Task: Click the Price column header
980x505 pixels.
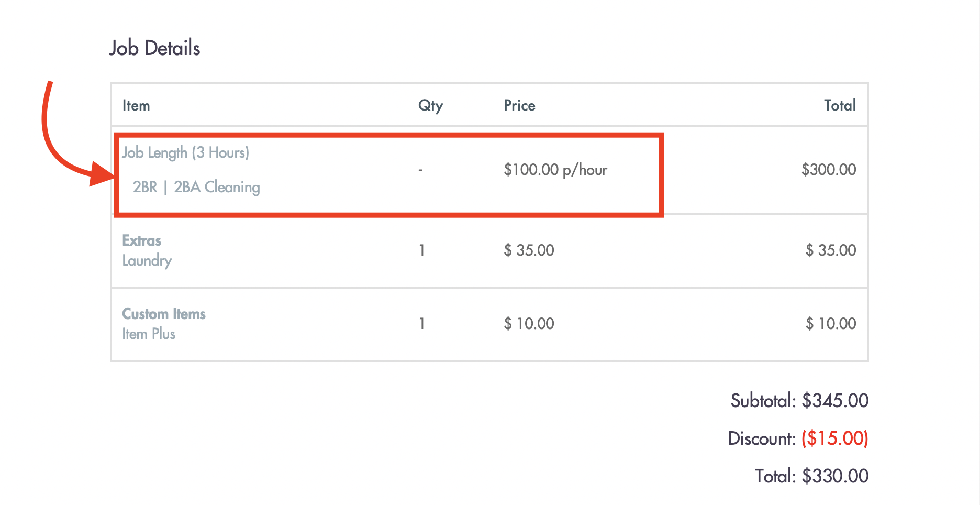Action: pyautogui.click(x=519, y=105)
